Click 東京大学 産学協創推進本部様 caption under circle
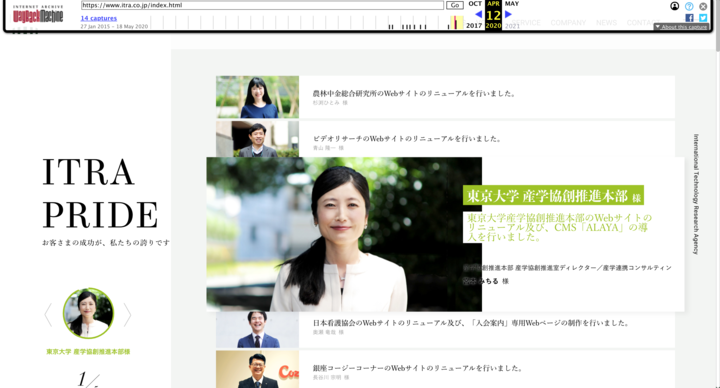 (x=88, y=352)
